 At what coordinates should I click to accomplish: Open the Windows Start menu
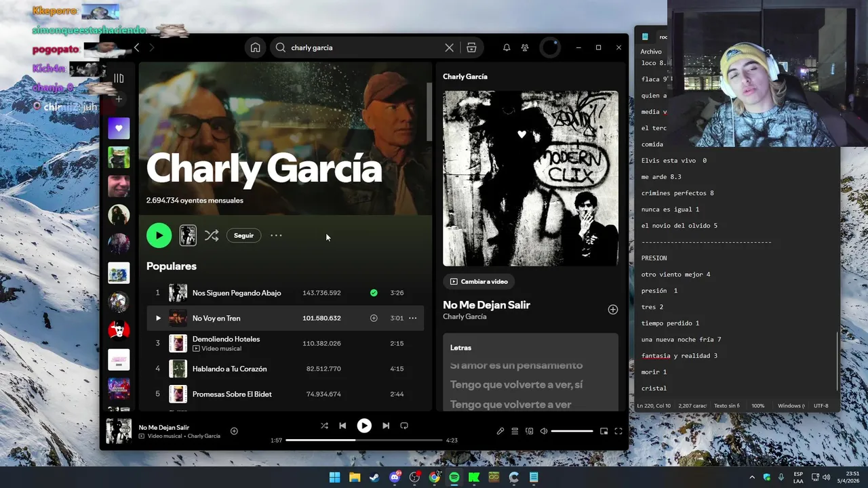point(334,477)
